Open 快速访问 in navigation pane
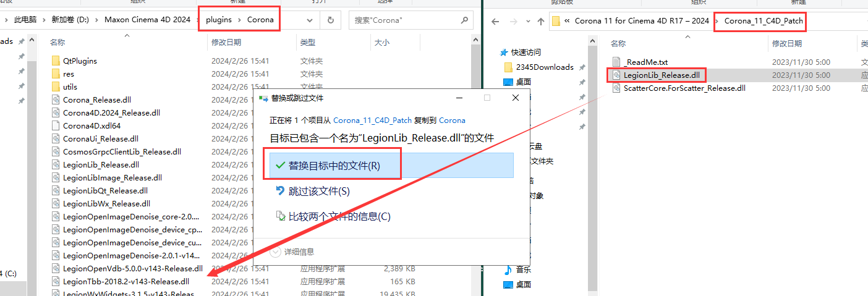Screen dimensions: 868x296 pyautogui.click(x=526, y=53)
